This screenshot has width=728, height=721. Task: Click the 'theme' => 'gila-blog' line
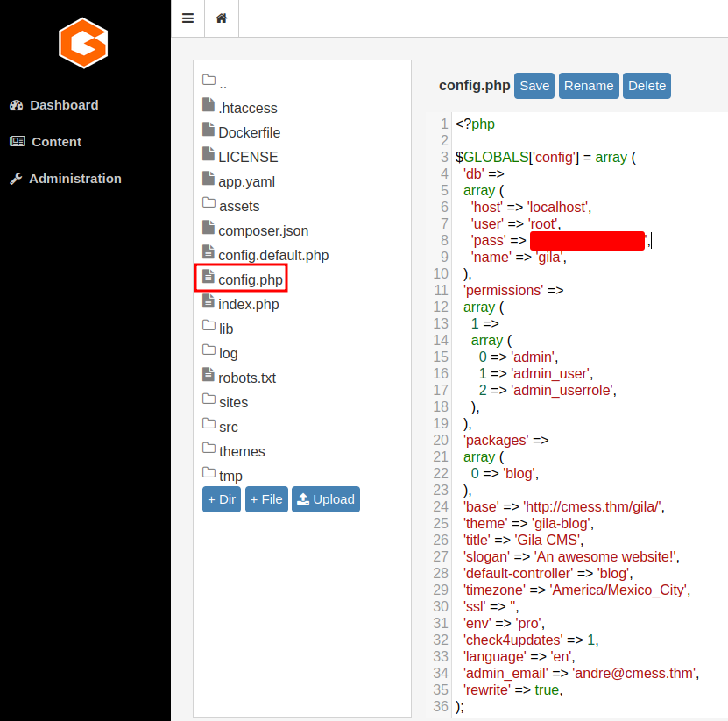tap(528, 524)
